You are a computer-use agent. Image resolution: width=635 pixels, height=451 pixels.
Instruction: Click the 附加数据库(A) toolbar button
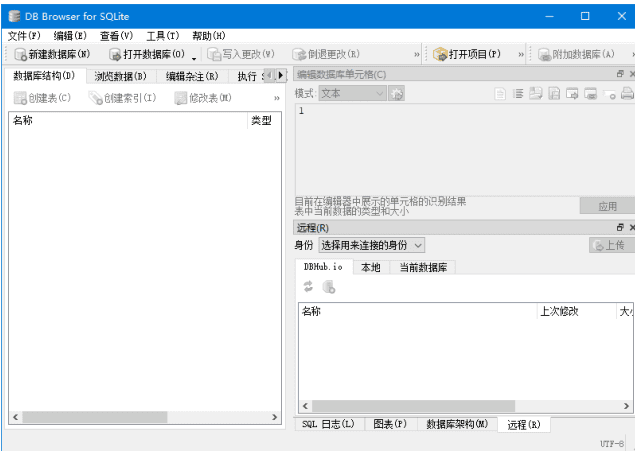coord(576,54)
